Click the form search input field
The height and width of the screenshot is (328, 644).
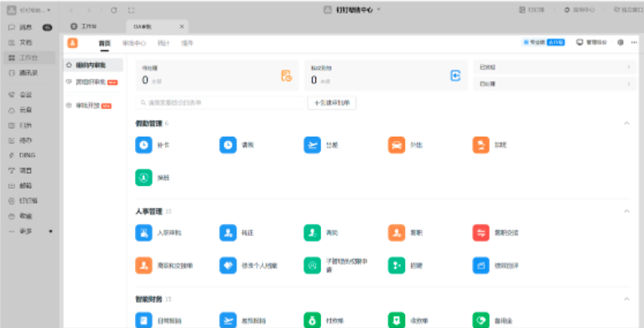click(220, 102)
